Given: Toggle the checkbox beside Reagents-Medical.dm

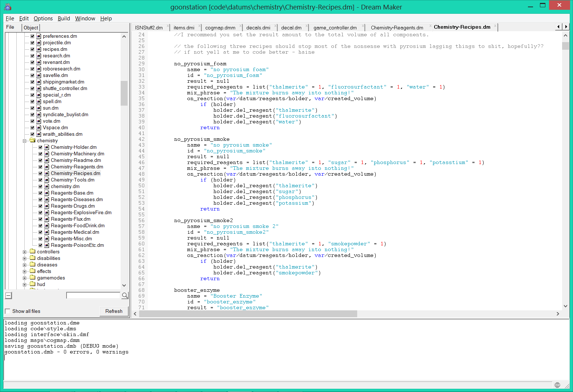Looking at the screenshot, I should (x=40, y=232).
